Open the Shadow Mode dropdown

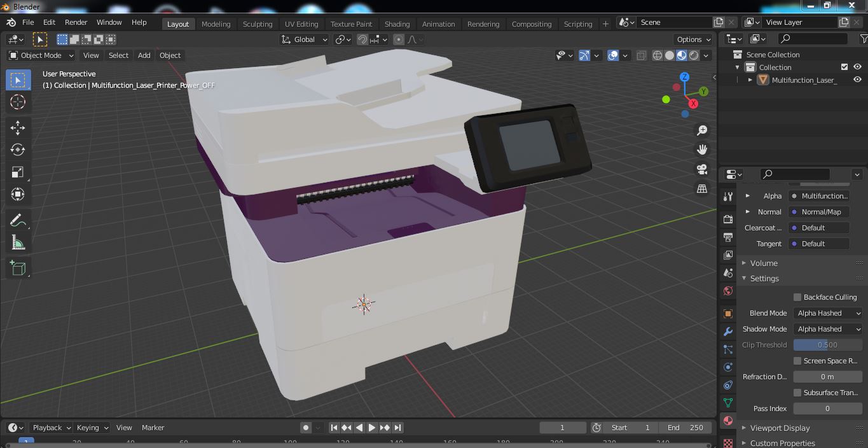click(828, 329)
